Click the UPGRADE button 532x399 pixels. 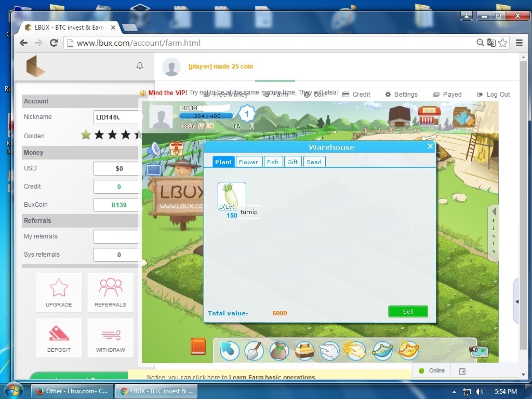click(59, 292)
